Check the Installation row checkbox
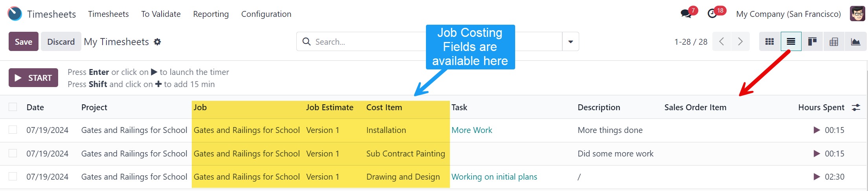 coord(13,130)
